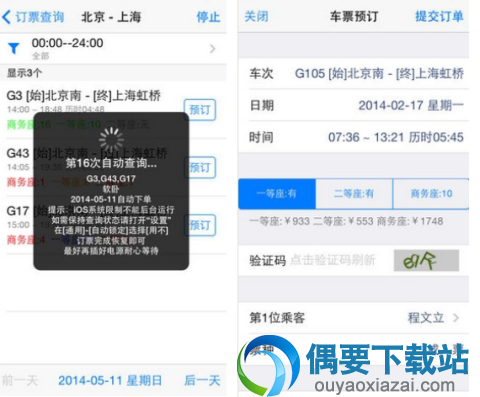The width and height of the screenshot is (480, 397).
Task: Select the 一等座:有 seat tab
Action: tap(277, 194)
